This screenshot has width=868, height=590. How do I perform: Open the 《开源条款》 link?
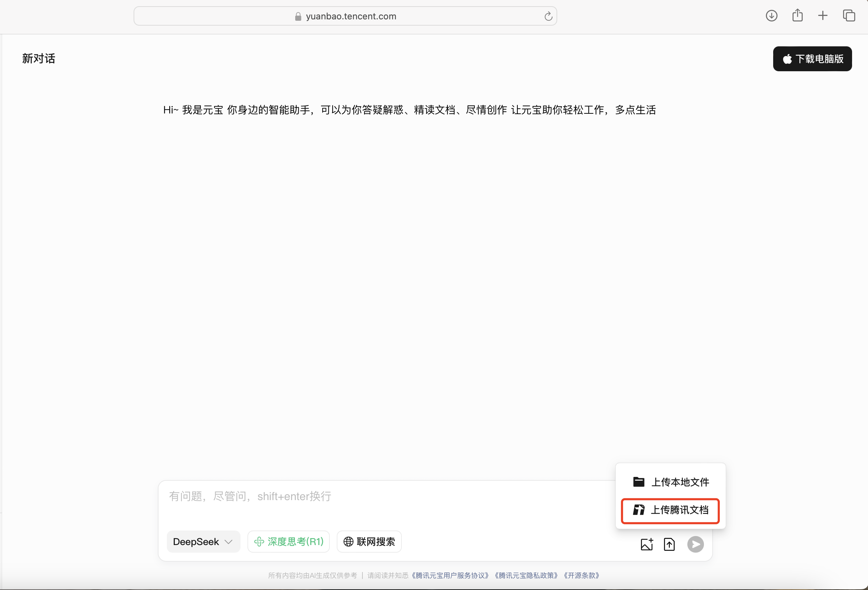[x=581, y=575]
